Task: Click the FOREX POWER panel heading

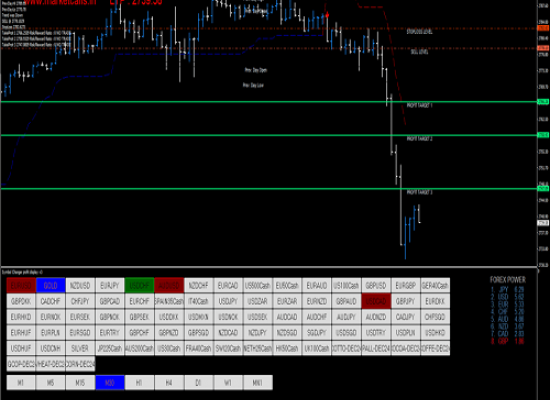Action: [508, 280]
